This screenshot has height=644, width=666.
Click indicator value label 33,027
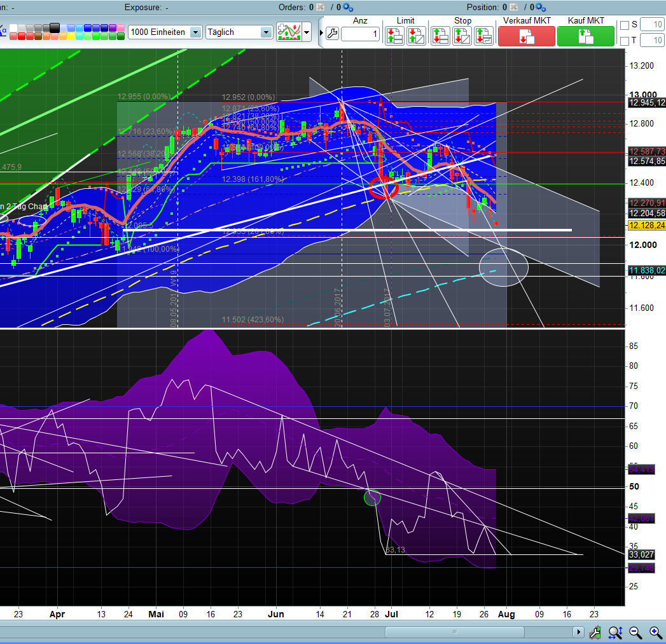click(641, 554)
